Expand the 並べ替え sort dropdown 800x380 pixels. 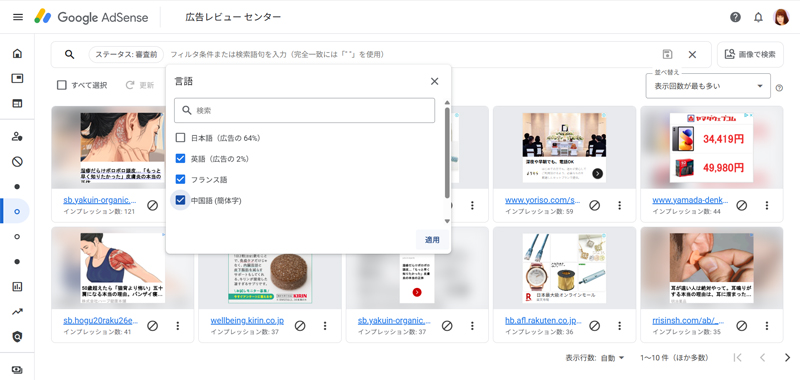pos(708,86)
